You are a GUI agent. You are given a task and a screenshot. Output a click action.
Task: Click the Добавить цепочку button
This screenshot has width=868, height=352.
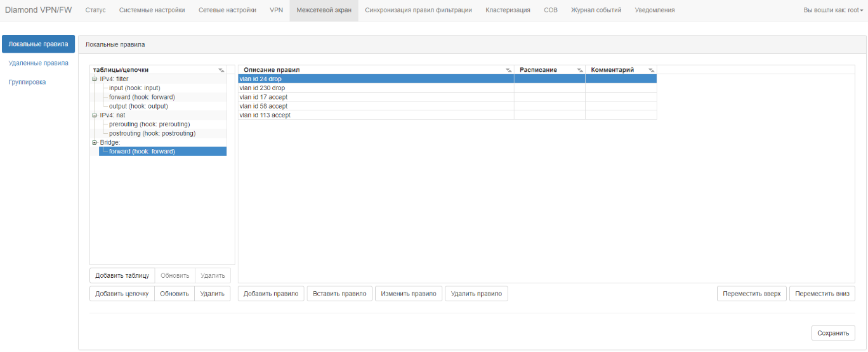click(x=122, y=294)
